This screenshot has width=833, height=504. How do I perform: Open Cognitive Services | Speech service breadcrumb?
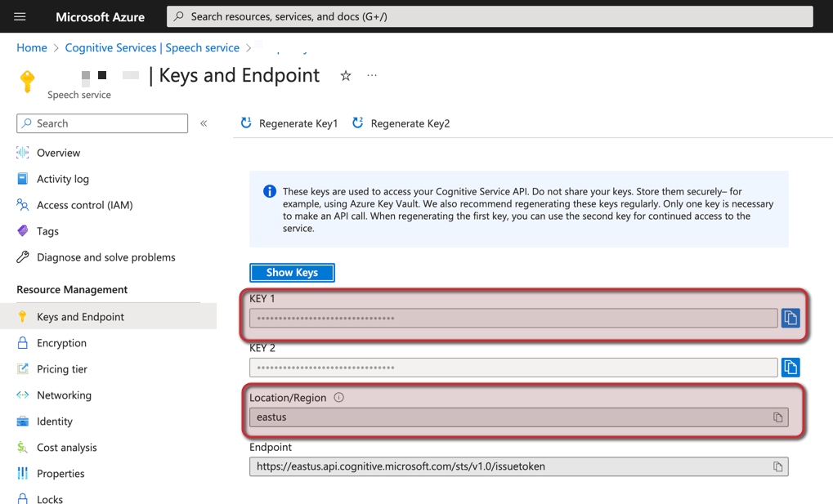point(152,48)
